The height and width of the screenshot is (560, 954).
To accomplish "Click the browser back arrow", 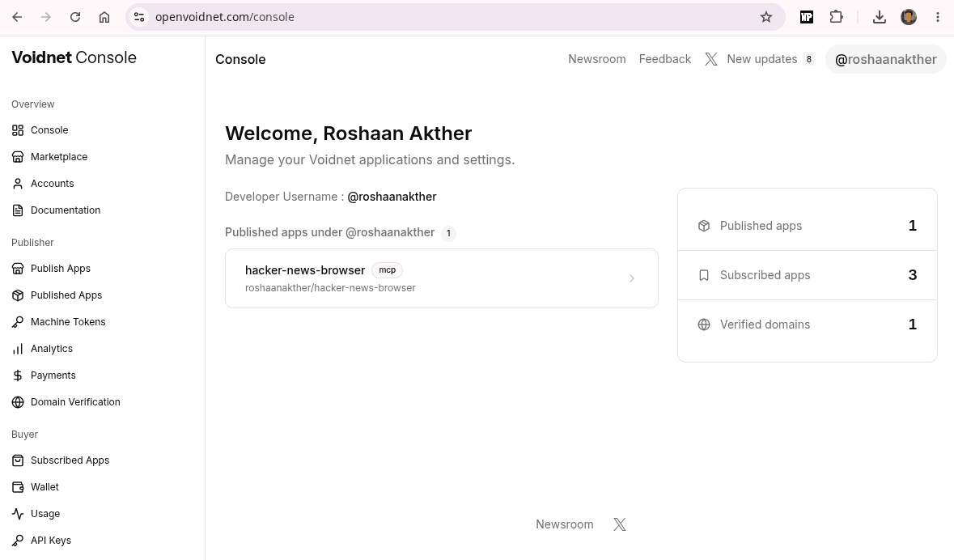I will (17, 17).
